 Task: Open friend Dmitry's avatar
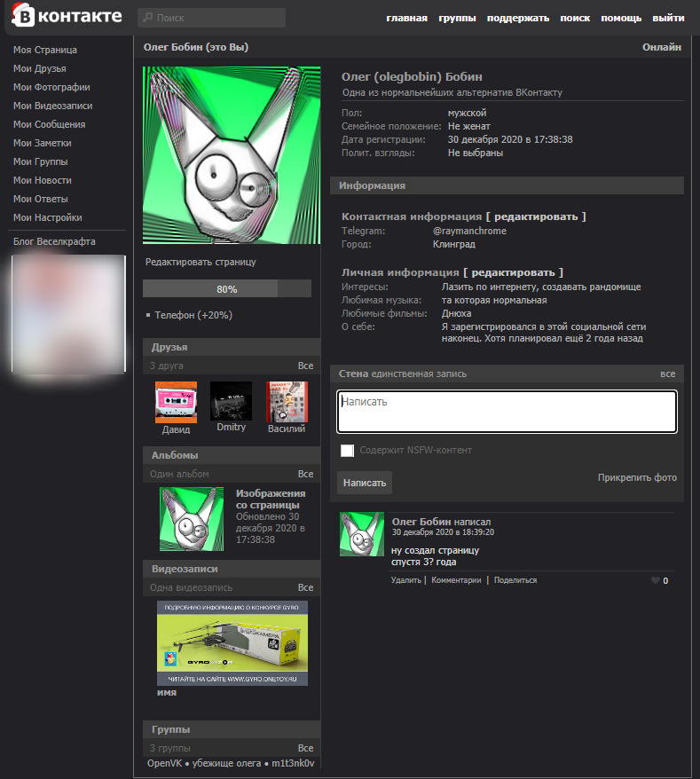tap(231, 401)
